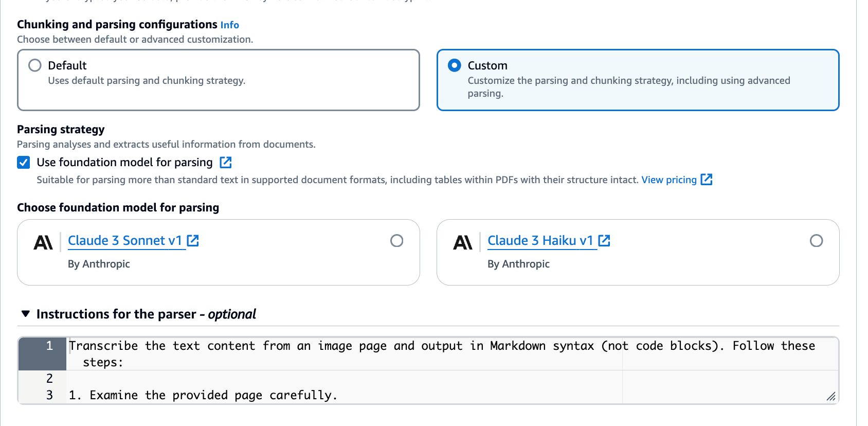Choose Claude 3 Sonnet v1 radio button

(396, 241)
